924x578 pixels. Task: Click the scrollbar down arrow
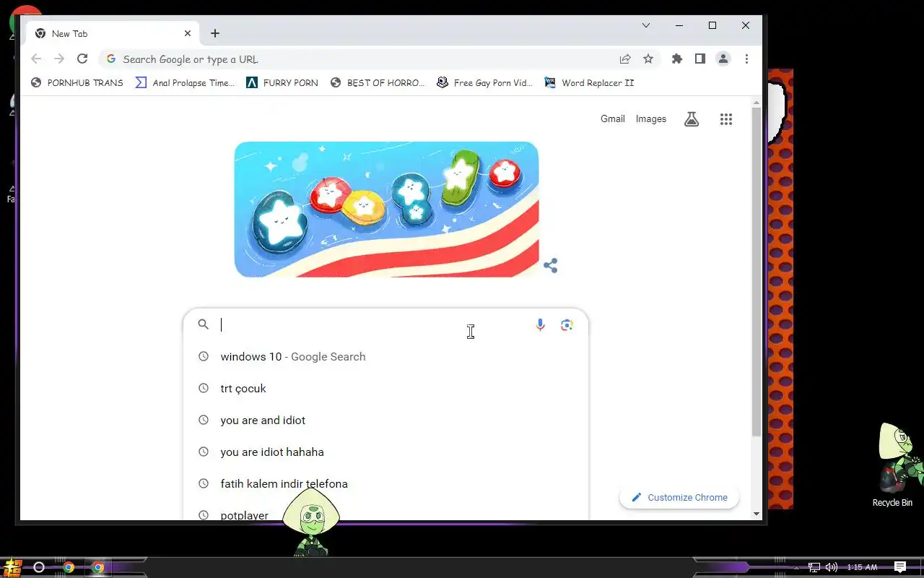(757, 514)
